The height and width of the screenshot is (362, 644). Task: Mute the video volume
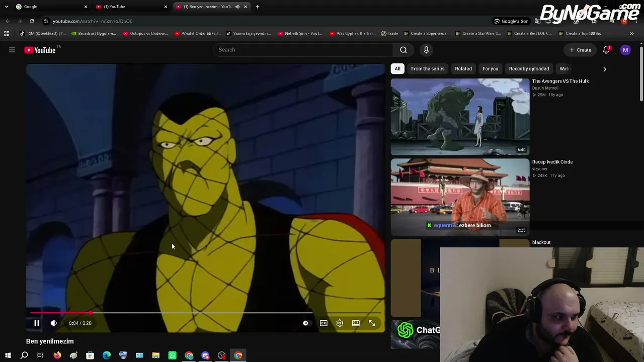tap(54, 323)
